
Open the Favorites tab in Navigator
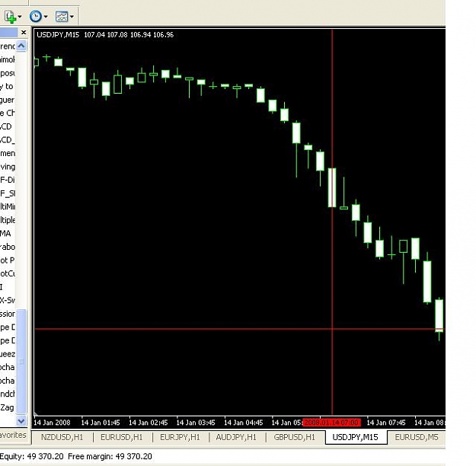coord(13,435)
